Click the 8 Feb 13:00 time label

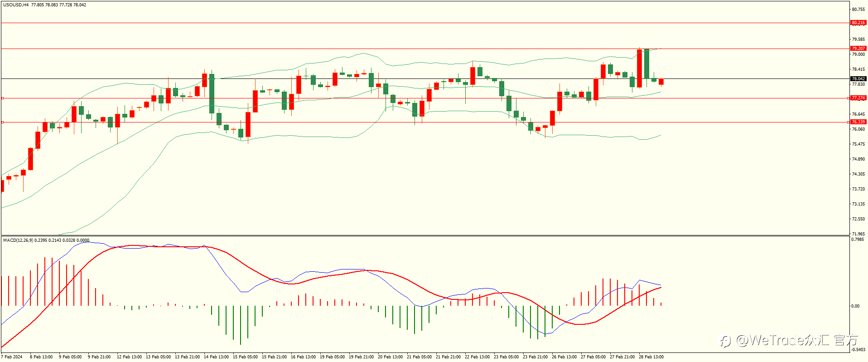click(41, 357)
